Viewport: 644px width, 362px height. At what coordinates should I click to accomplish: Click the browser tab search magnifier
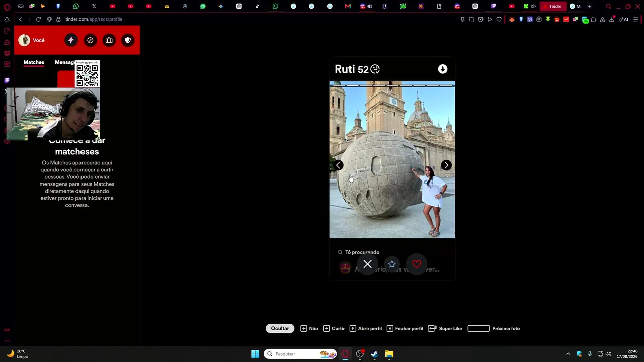(608, 6)
